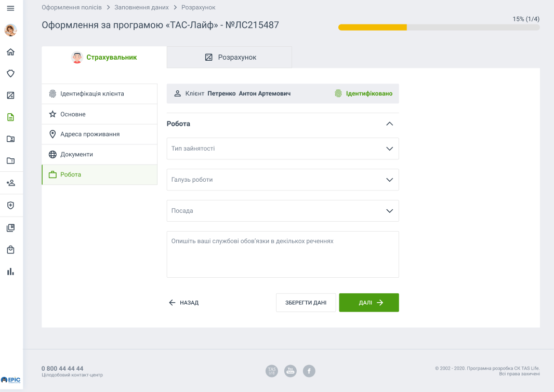
Task: Open the hamburger menu icon
Action: click(10, 8)
